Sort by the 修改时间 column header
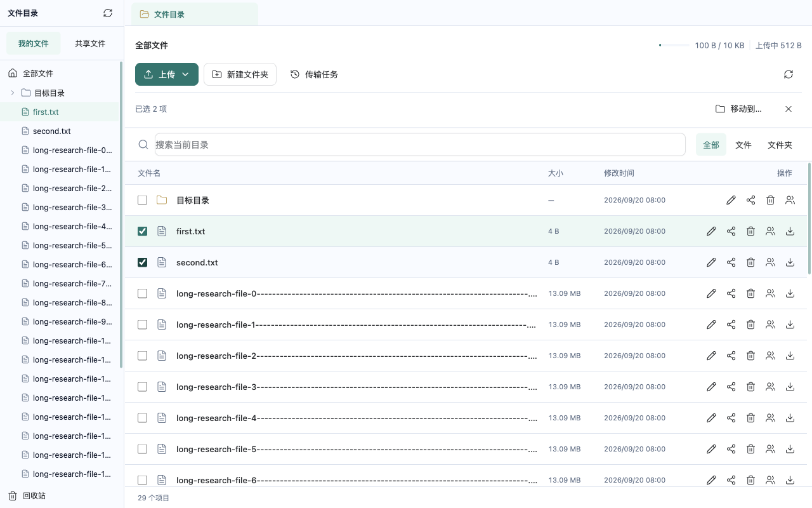This screenshot has height=508, width=812. coord(619,173)
